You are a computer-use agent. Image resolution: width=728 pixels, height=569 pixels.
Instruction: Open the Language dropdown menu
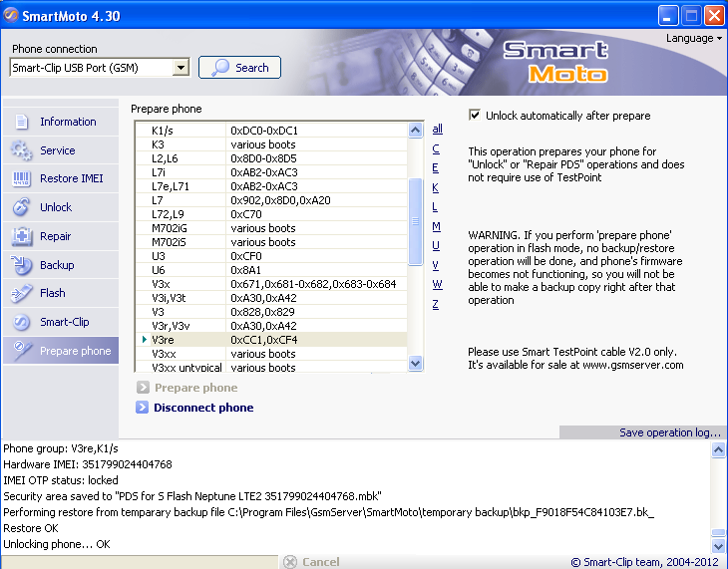click(694, 38)
